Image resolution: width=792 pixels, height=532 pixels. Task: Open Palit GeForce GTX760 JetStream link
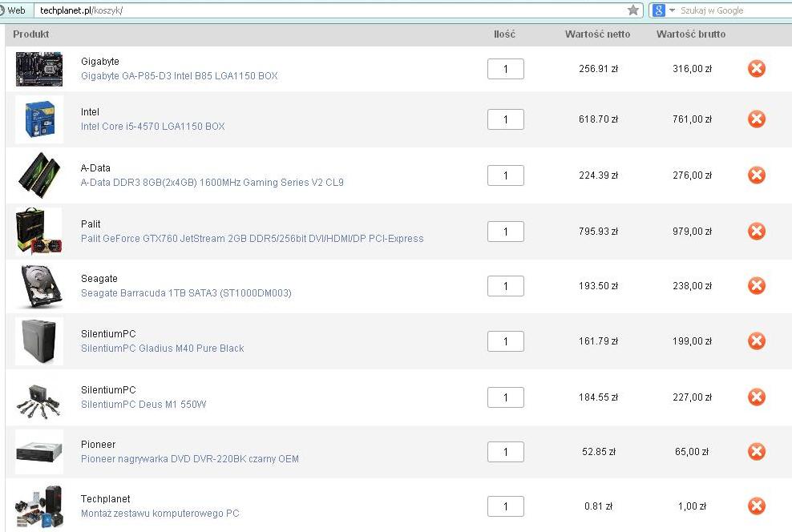[x=252, y=238]
